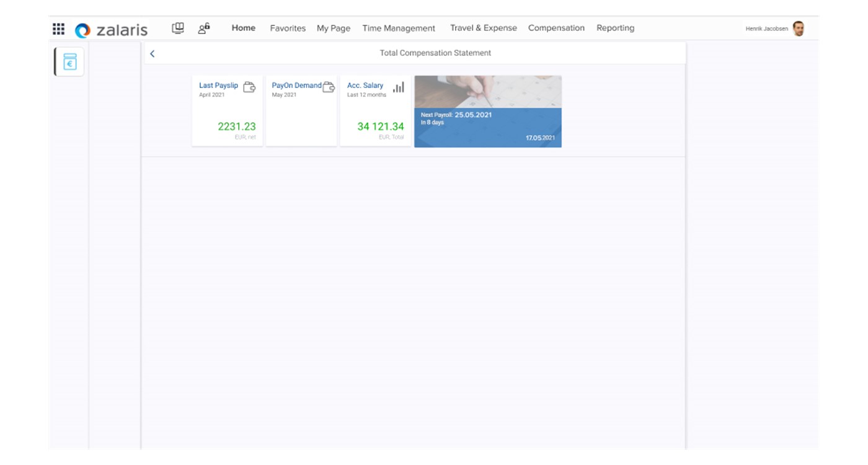Click the user lock icon in header

coord(203,28)
